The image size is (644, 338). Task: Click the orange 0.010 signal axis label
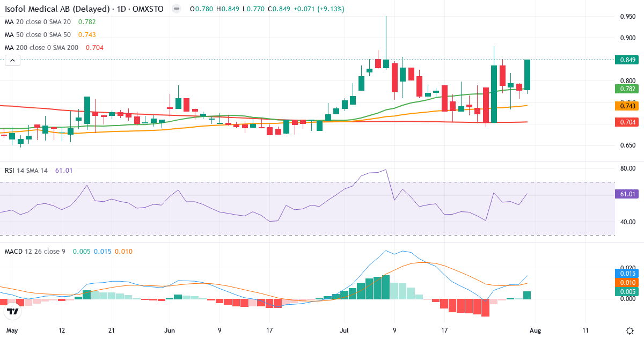[x=627, y=283]
